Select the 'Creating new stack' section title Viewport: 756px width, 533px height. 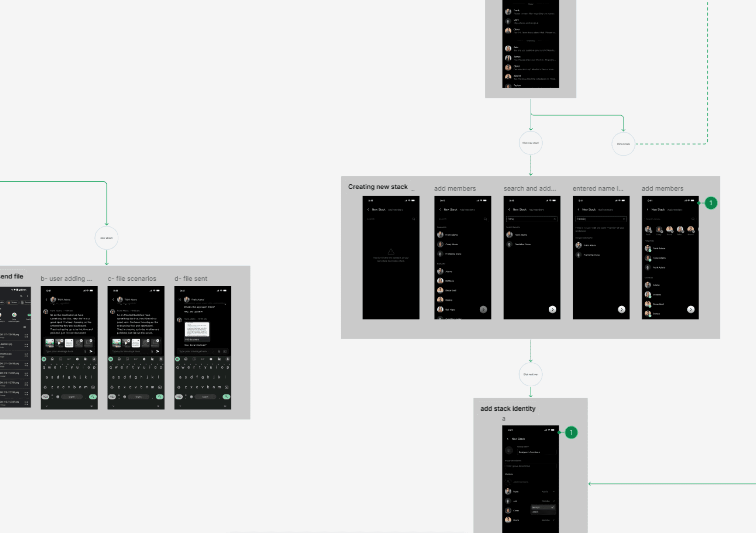378,187
